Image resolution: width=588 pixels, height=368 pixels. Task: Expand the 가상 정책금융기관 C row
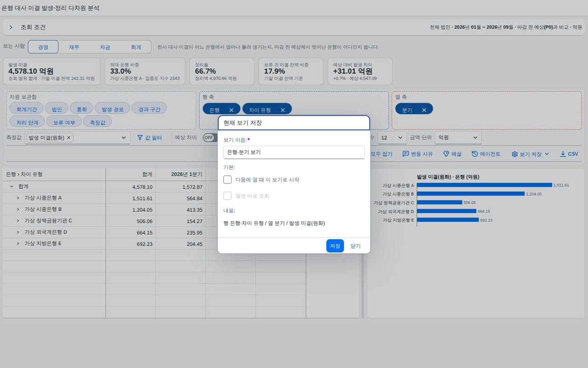point(18,221)
